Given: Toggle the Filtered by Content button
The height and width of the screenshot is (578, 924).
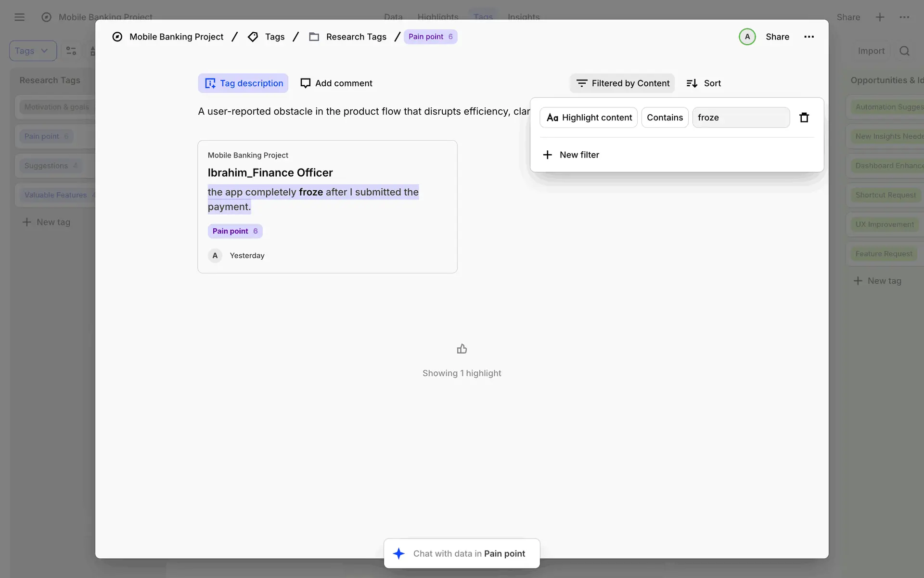Looking at the screenshot, I should (622, 83).
